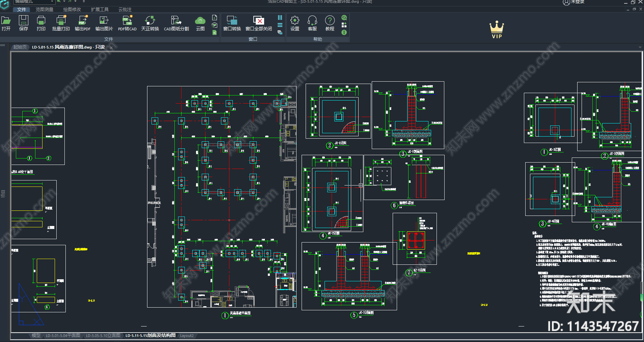Click the JC-4详图 drawing label
The width and height of the screenshot is (644, 342).
point(553,221)
